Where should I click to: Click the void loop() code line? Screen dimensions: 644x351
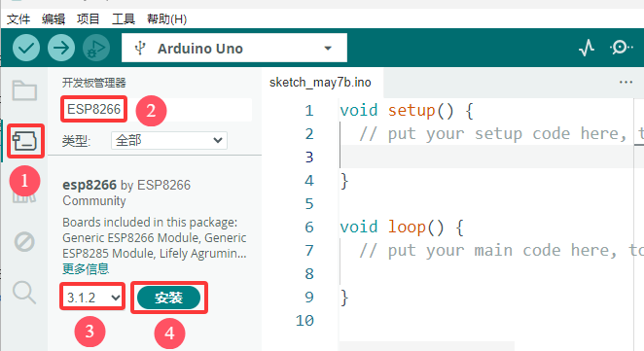pos(402,227)
